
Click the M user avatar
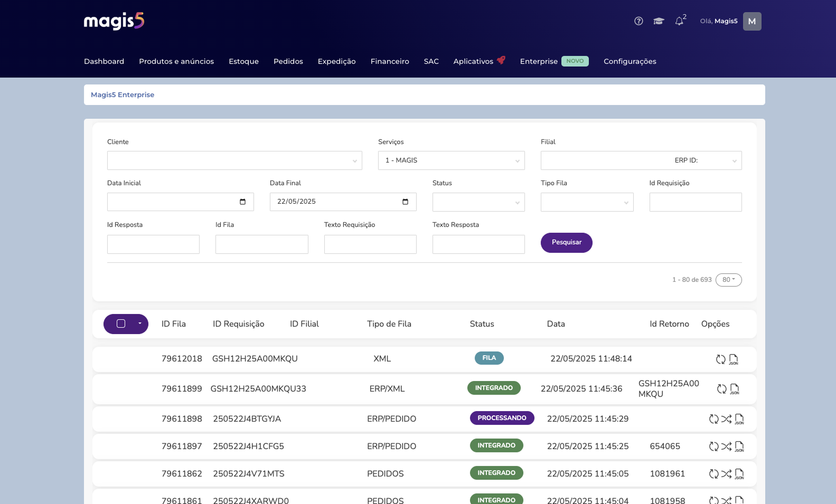(752, 21)
